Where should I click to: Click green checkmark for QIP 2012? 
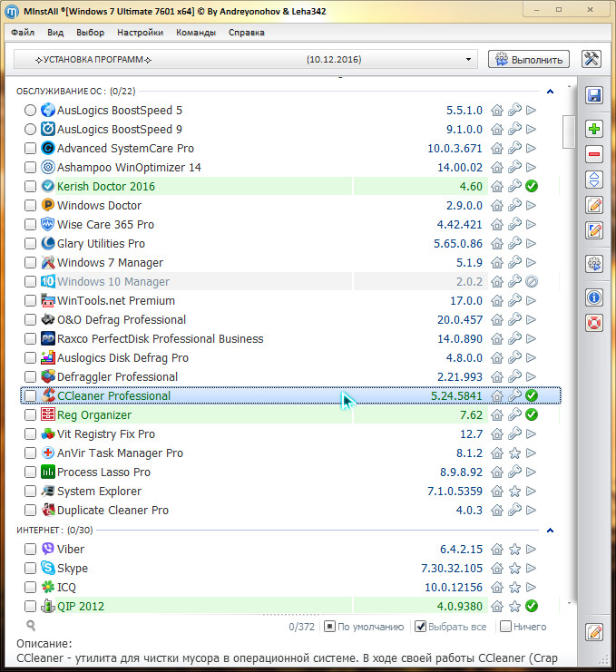(x=532, y=606)
